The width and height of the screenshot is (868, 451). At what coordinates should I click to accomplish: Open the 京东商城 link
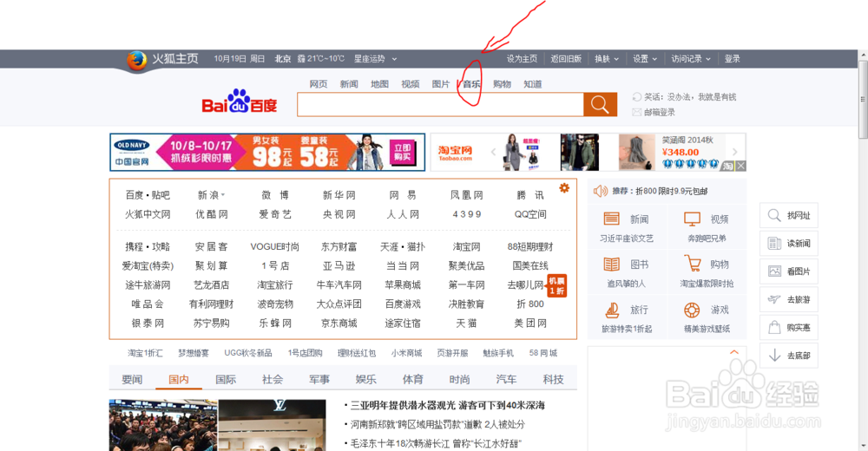tap(339, 324)
